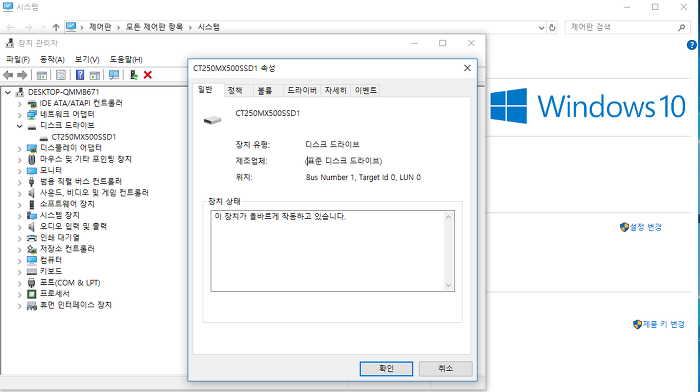700x392 pixels.
Task: Expand the 포트(COM & LPT) node
Action: pyautogui.click(x=19, y=283)
